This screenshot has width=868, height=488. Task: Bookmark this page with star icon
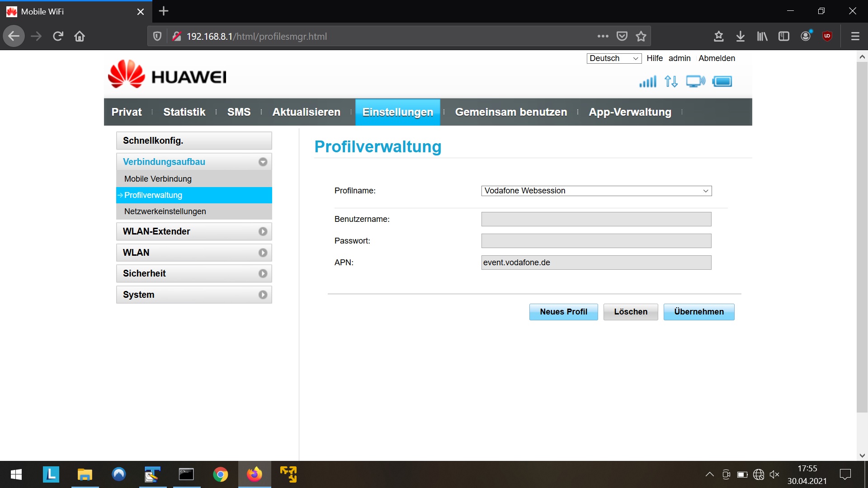[641, 36]
